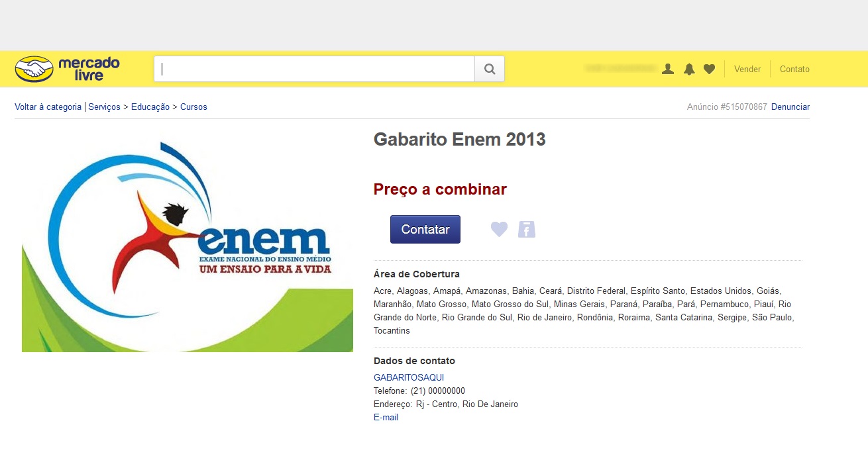Click the ENEM listing image
This screenshot has height=464, width=868.
(x=188, y=246)
